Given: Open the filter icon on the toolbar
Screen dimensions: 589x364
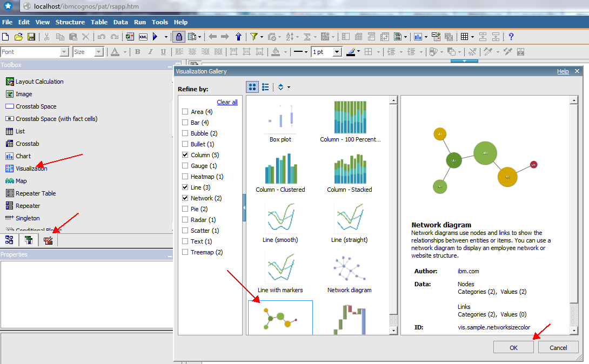Looking at the screenshot, I should pos(253,37).
